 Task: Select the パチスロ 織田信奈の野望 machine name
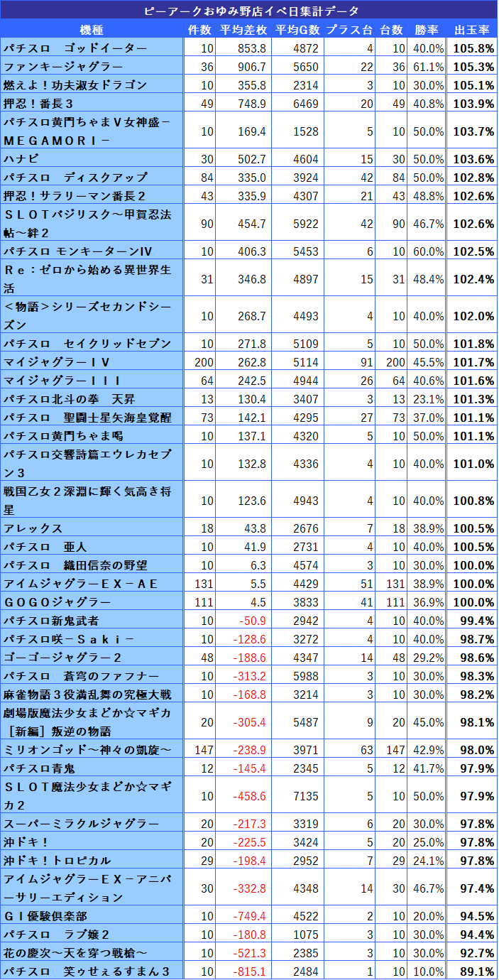(x=75, y=565)
